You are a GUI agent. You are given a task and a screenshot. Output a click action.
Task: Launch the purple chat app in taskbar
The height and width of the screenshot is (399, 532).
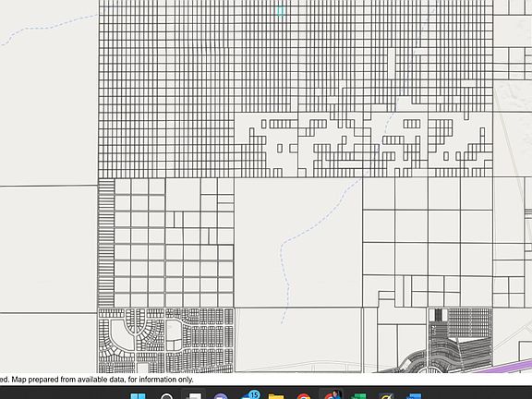point(221,396)
